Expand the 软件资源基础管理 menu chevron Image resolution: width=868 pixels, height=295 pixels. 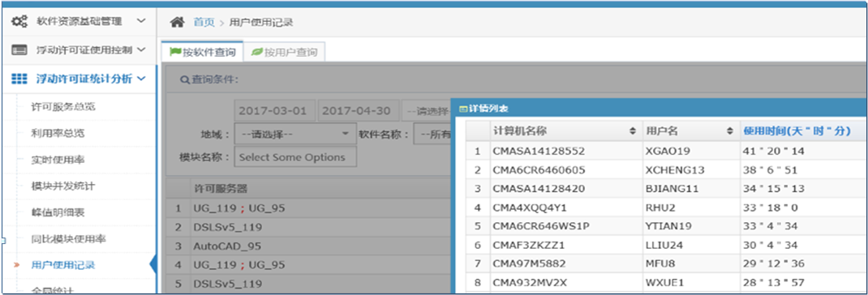140,21
